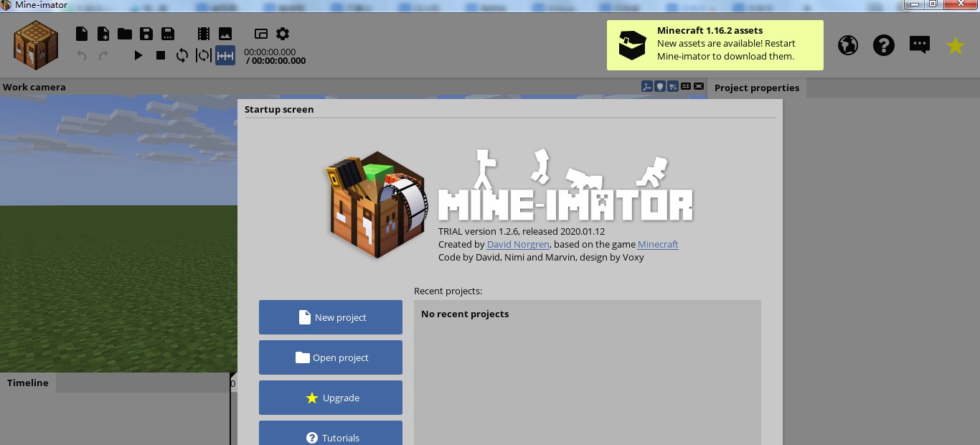Screen dimensions: 980x445
Task: Open the forums speech bubble icon
Action: tap(920, 45)
